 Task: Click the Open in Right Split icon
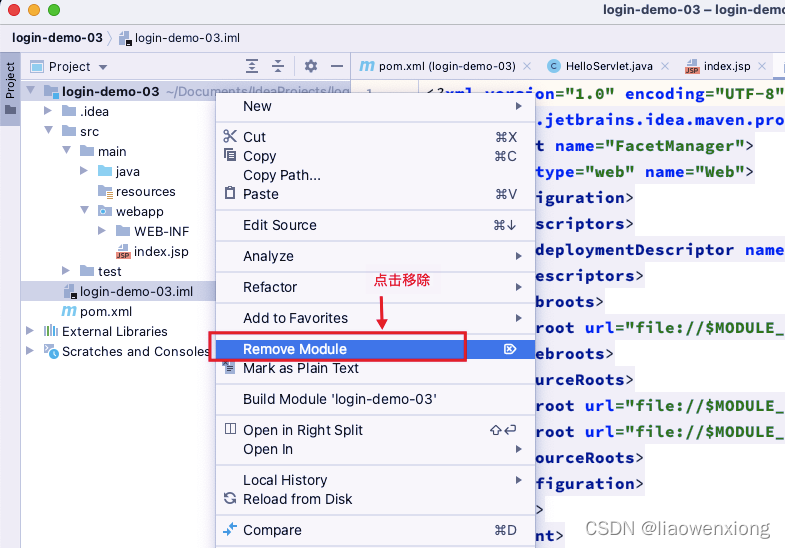click(230, 429)
